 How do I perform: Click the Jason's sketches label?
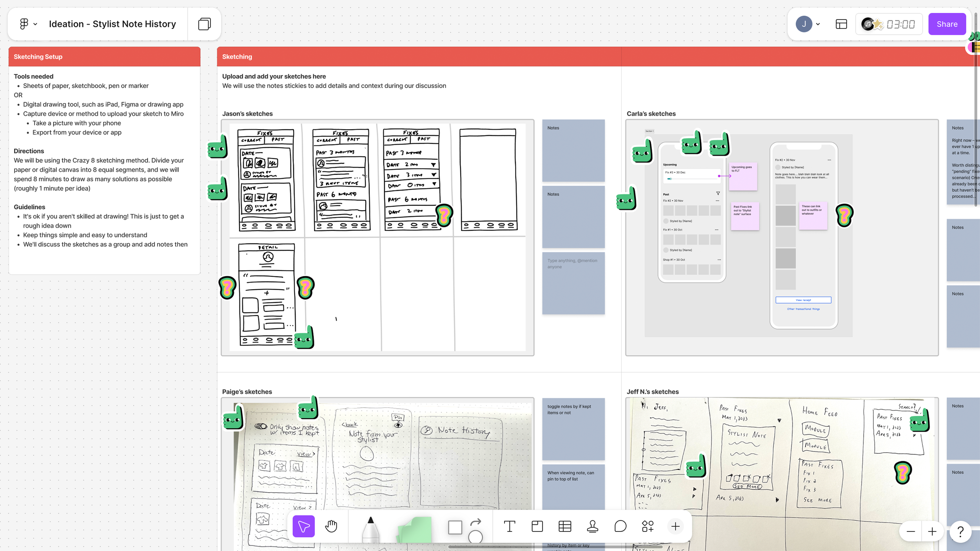[247, 114]
